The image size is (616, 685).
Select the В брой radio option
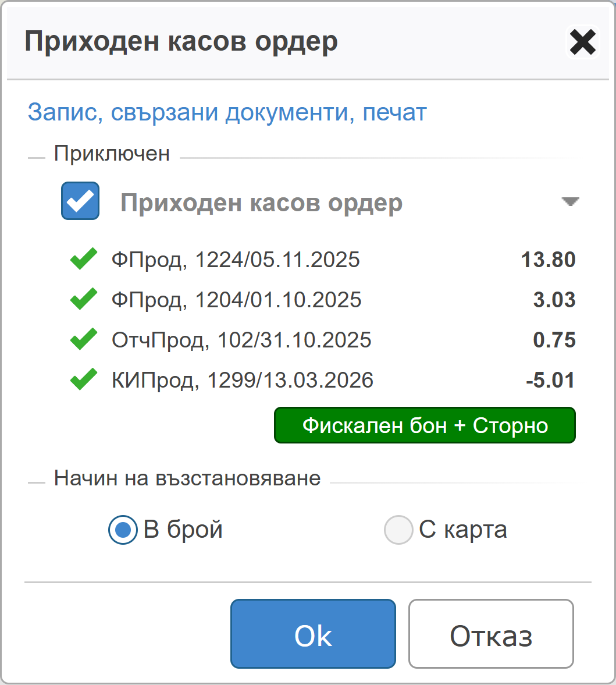coord(123,530)
